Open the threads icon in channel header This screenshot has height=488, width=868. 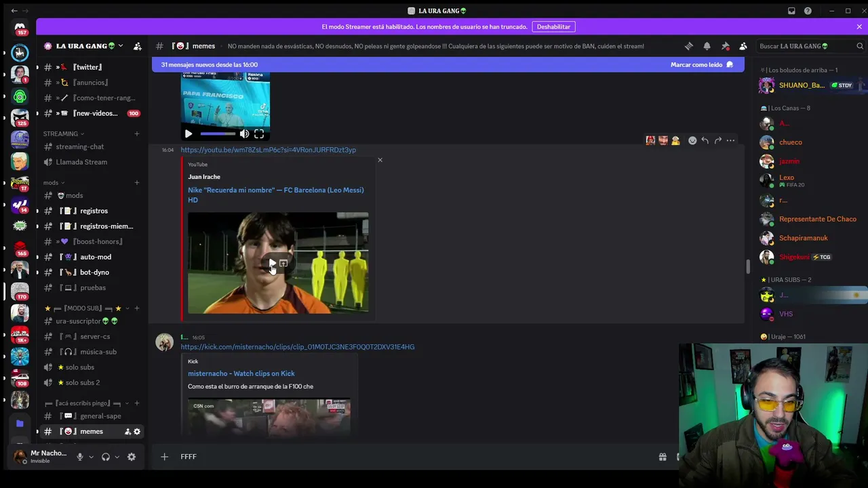coord(689,46)
